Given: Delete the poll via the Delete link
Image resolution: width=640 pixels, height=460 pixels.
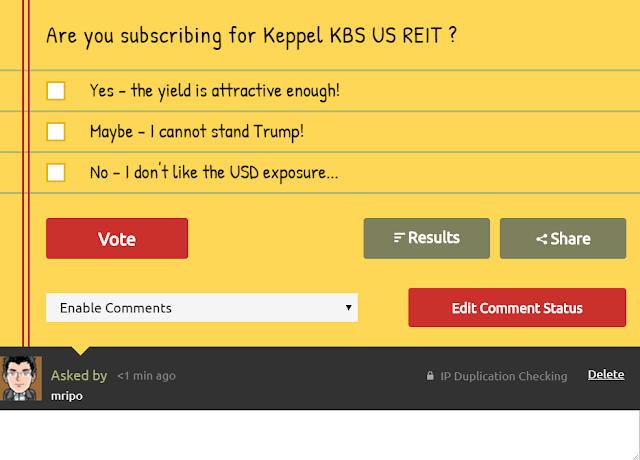Looking at the screenshot, I should pyautogui.click(x=606, y=375).
